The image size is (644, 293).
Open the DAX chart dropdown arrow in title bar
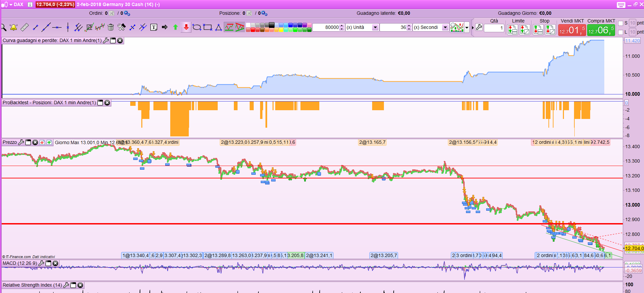pos(11,5)
